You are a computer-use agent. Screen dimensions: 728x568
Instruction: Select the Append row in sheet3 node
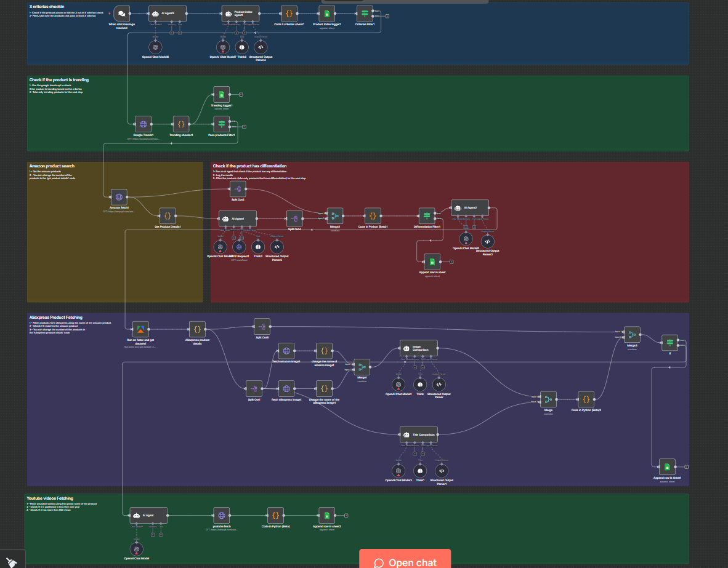326,516
